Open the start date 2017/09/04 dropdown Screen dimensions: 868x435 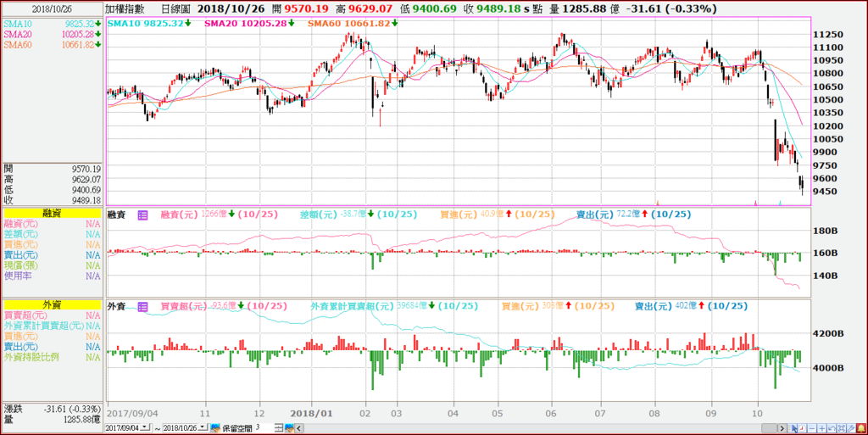(x=146, y=428)
